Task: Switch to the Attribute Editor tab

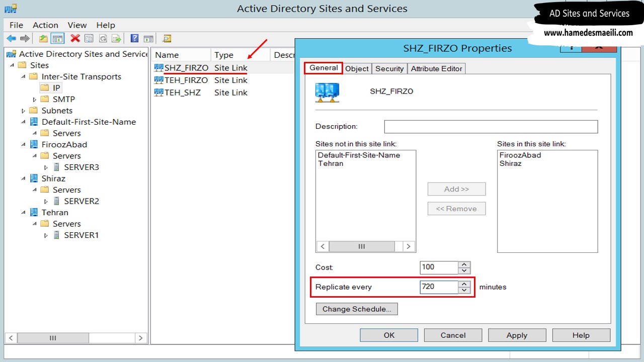Action: [x=436, y=68]
